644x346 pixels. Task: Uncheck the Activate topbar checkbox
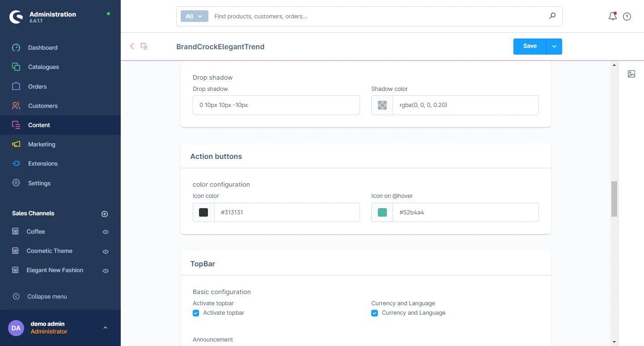196,313
